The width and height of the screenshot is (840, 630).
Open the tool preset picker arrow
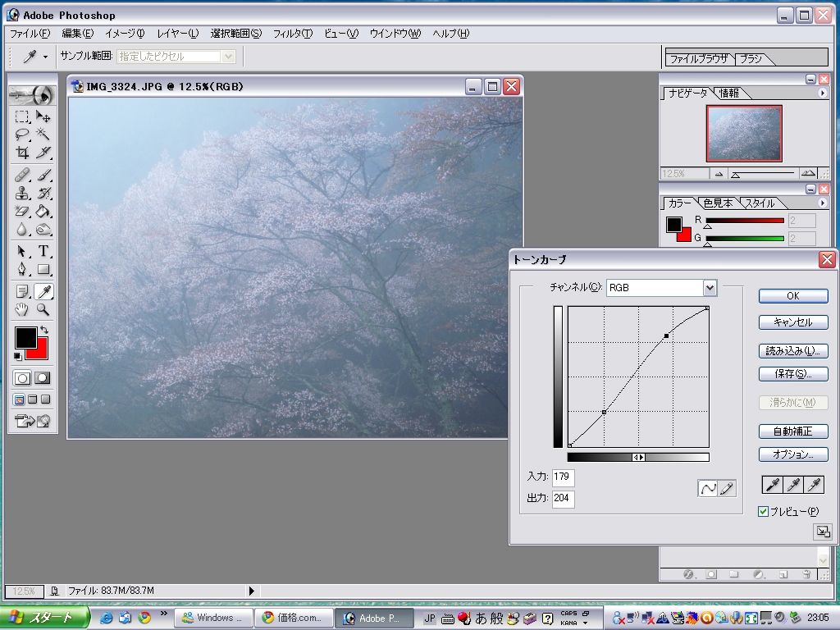click(x=46, y=57)
